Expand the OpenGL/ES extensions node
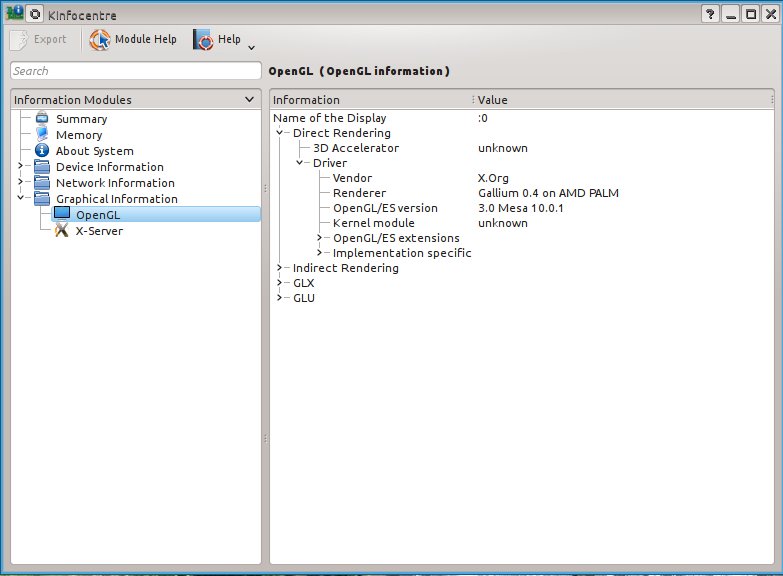This screenshot has height=576, width=783. pos(319,238)
